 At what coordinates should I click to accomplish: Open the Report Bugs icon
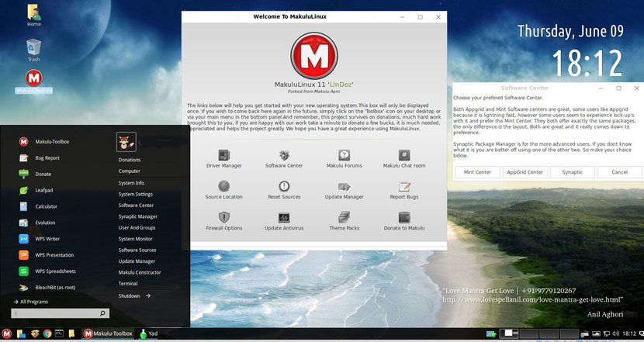pyautogui.click(x=403, y=187)
